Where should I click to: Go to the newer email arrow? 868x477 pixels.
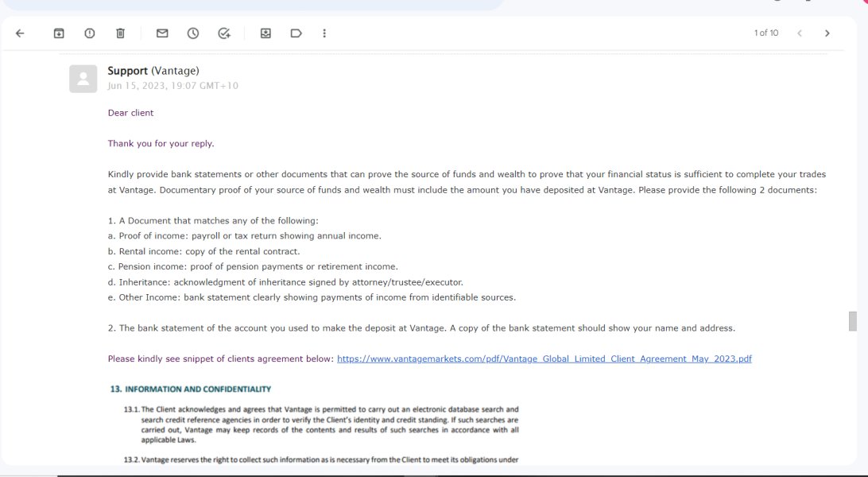pyautogui.click(x=800, y=33)
